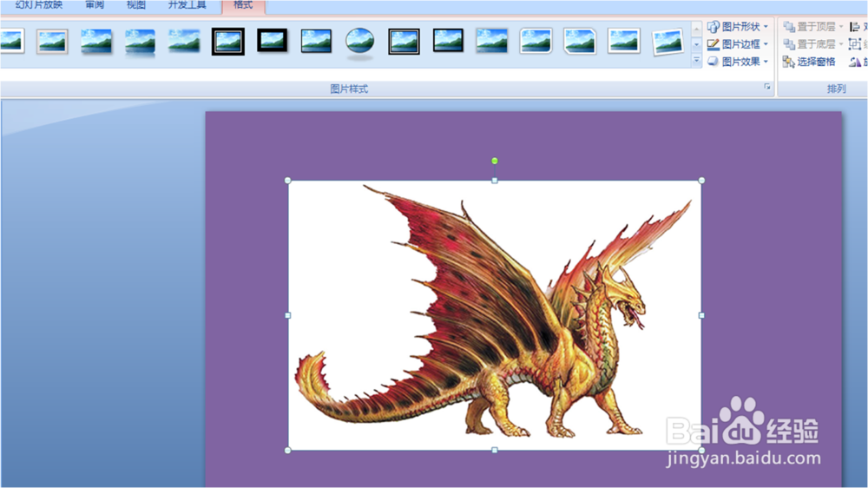Expand the 置于顶层 dropdown arrow
868x488 pixels.
click(841, 27)
